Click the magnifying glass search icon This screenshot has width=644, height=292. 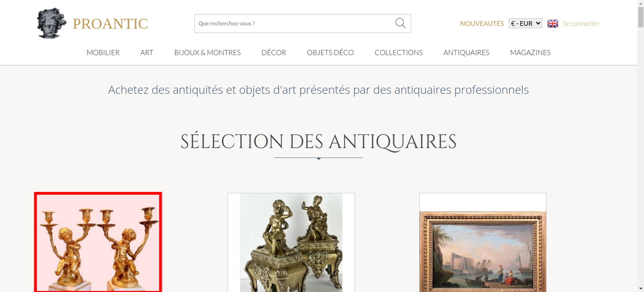[400, 23]
